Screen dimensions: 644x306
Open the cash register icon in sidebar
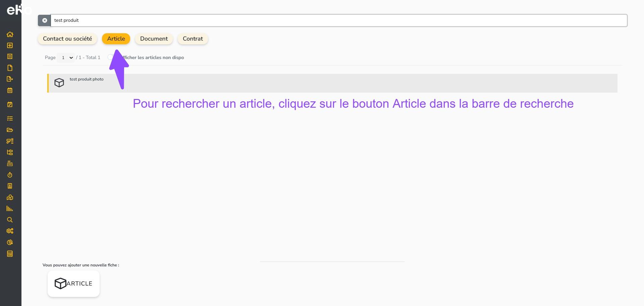(x=10, y=163)
